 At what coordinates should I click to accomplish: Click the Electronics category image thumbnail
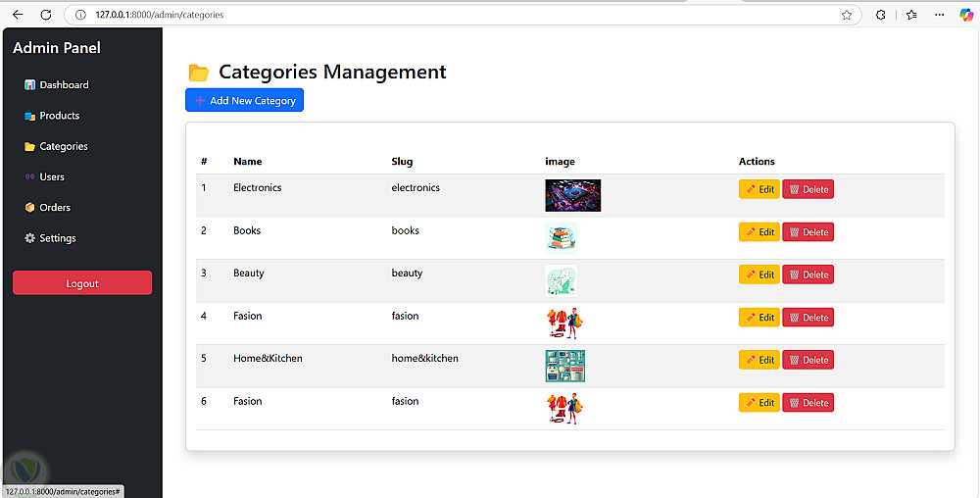pos(572,195)
